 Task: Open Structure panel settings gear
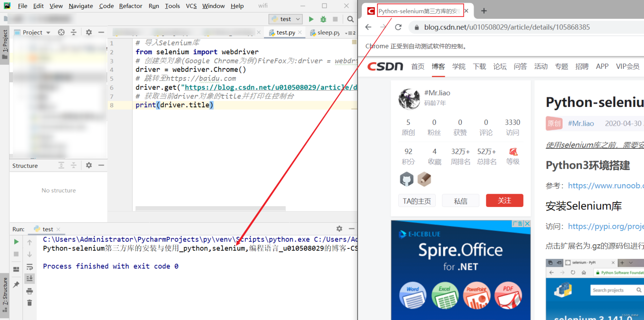[x=89, y=165]
